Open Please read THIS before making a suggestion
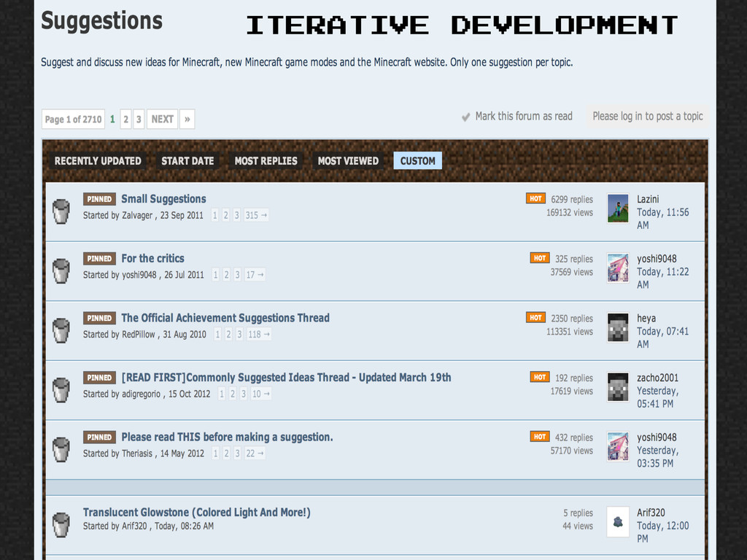This screenshot has width=747, height=560. coord(227,437)
